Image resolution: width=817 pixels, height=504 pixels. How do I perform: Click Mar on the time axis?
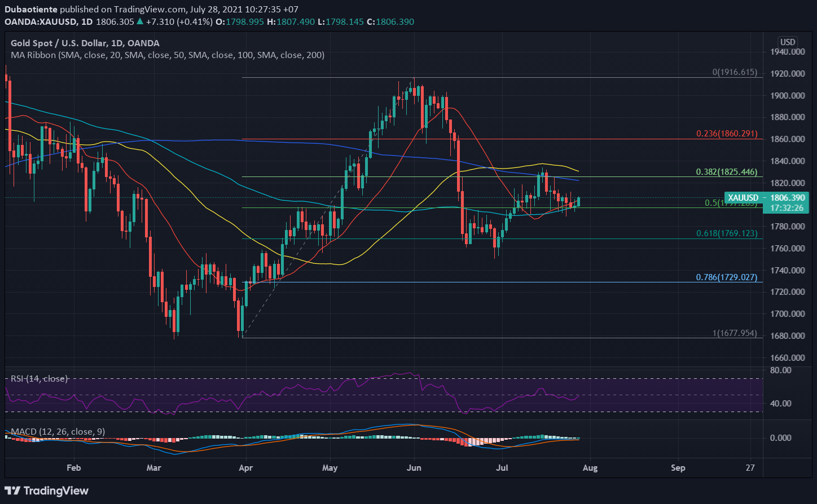coord(153,468)
